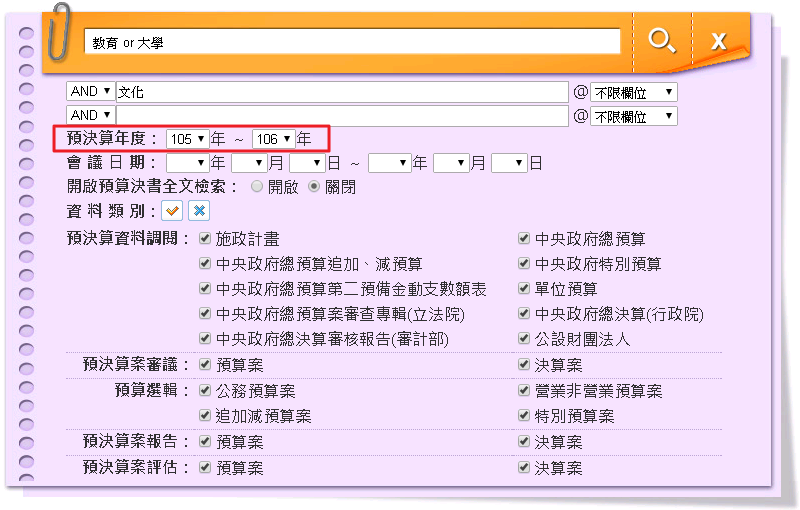Toggle the 單位預算 checkbox
The width and height of the screenshot is (800, 510).
coord(524,289)
